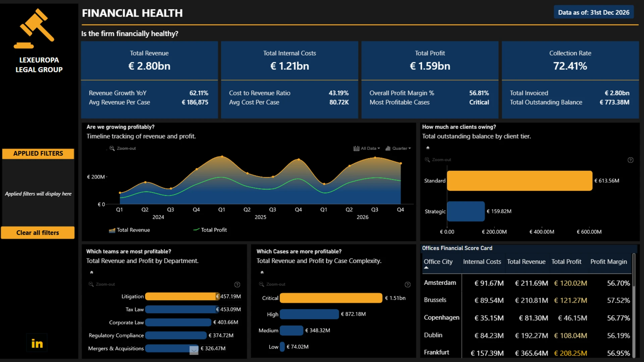644x362 pixels.
Task: Click the Applied Filters header
Action: tap(38, 154)
